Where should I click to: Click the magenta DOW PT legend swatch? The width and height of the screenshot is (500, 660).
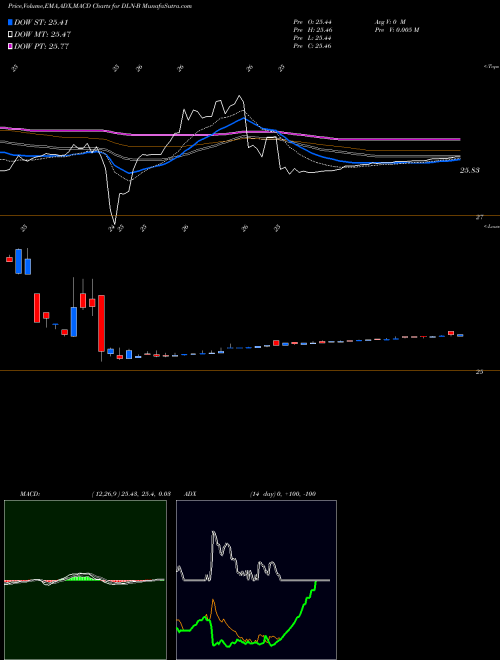tap(10, 46)
